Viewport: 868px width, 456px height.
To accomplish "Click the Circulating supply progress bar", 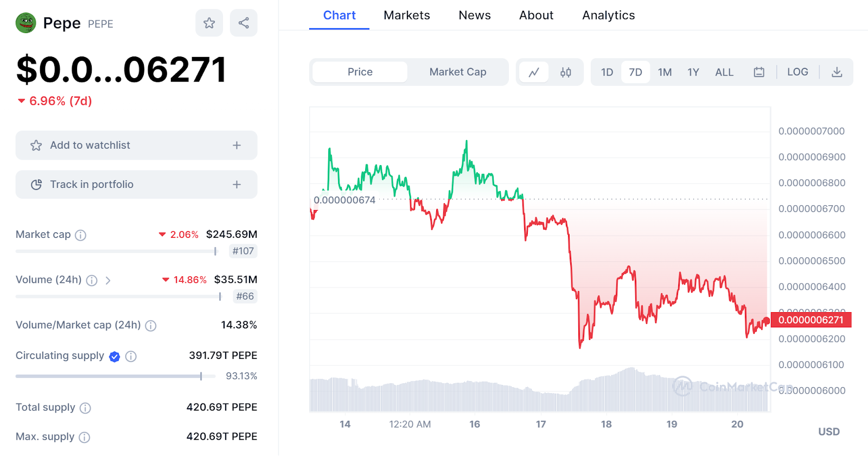I will tap(116, 376).
